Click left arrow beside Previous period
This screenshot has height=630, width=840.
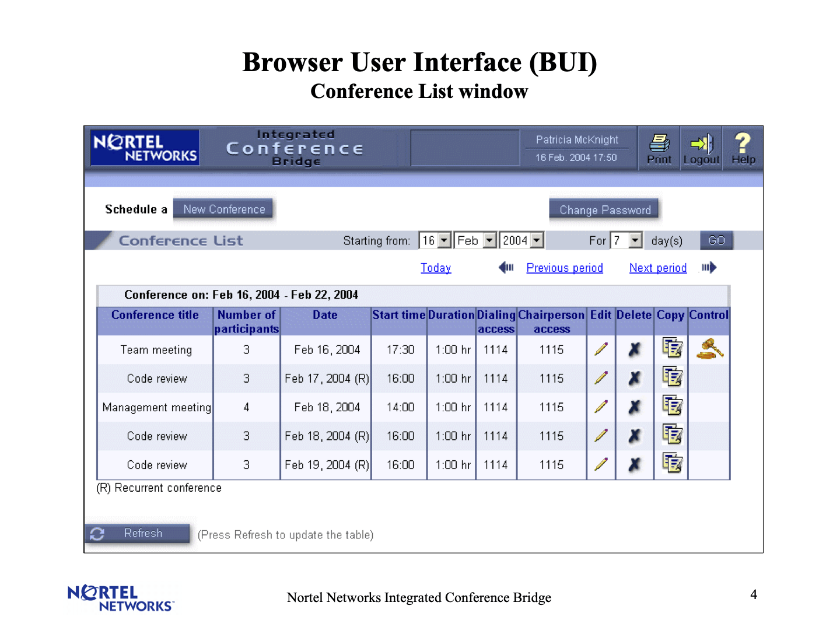pos(506,267)
